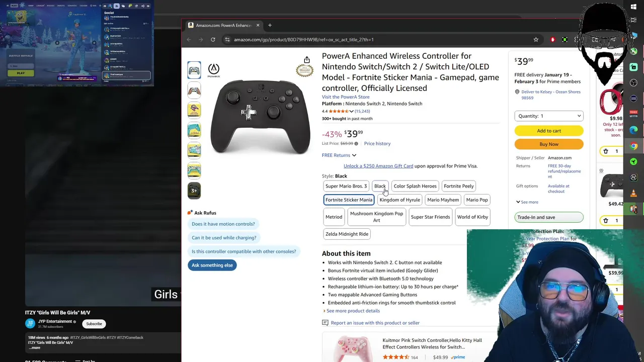Click the Add to cart button
The image size is (644, 362).
549,131
